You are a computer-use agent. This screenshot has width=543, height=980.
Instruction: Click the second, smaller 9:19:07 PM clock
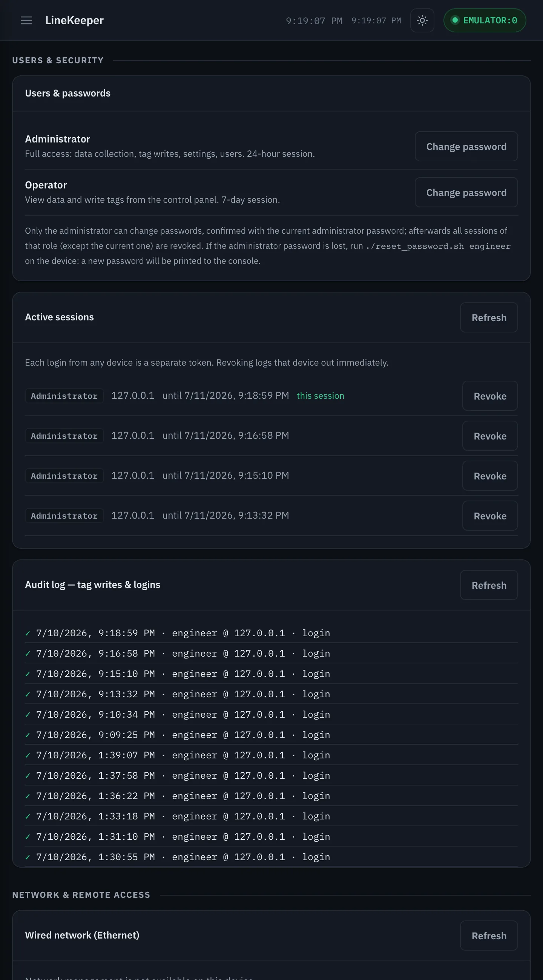376,21
